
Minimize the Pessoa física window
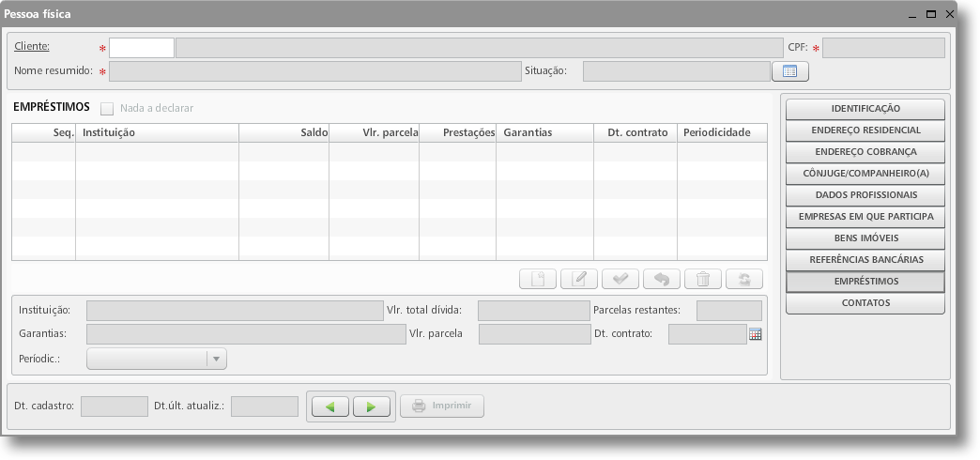pos(912,14)
